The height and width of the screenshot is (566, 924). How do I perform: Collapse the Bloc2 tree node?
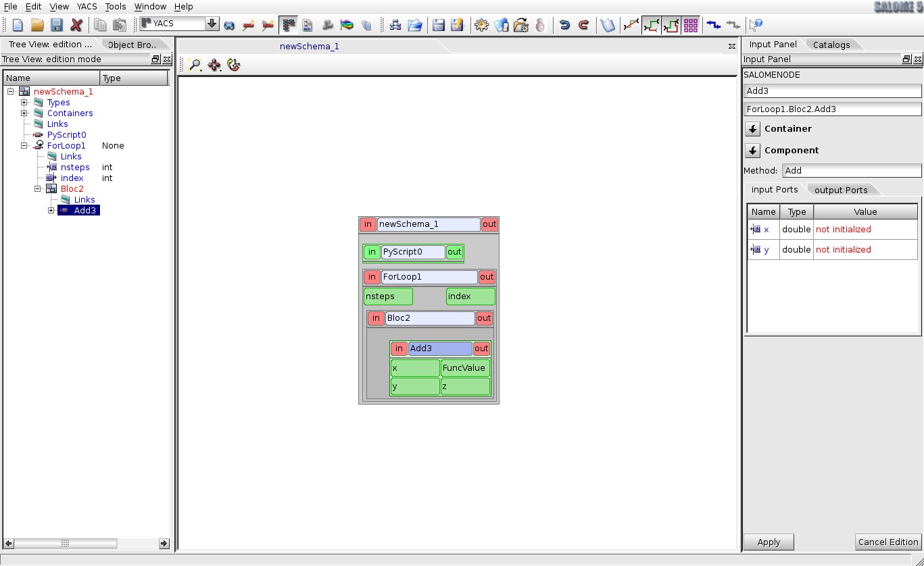(x=38, y=189)
